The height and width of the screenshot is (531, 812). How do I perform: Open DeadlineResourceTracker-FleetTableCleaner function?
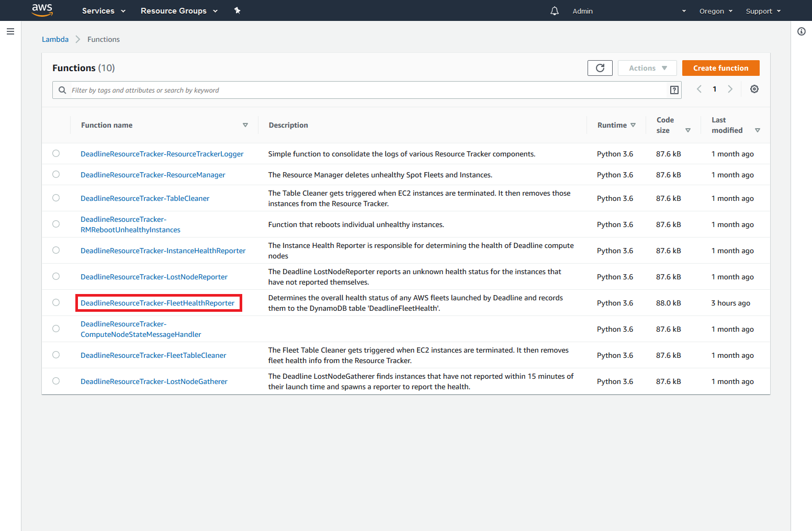pos(153,355)
